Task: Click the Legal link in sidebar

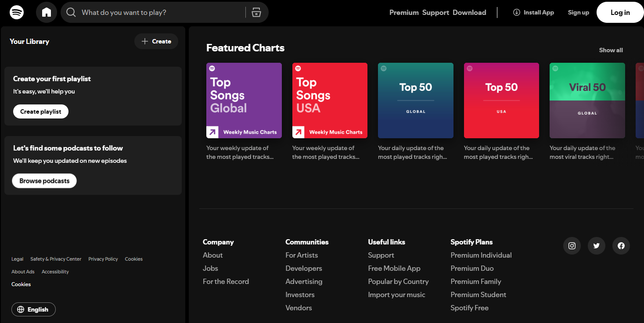Action: (x=18, y=259)
